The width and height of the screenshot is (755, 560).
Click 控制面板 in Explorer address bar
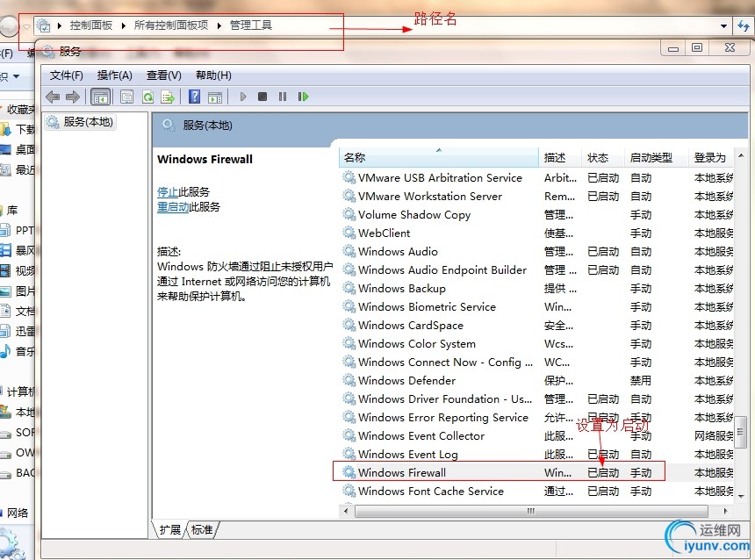(91, 25)
